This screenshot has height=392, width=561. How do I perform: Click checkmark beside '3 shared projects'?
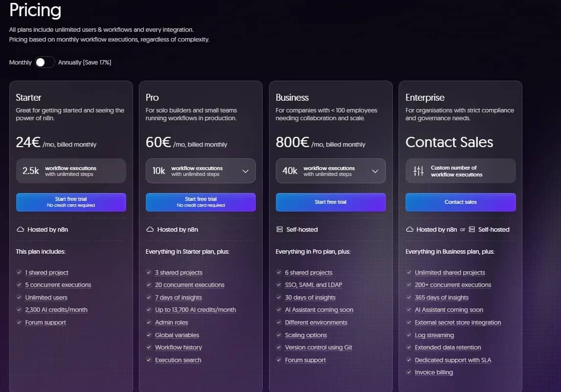click(x=149, y=272)
